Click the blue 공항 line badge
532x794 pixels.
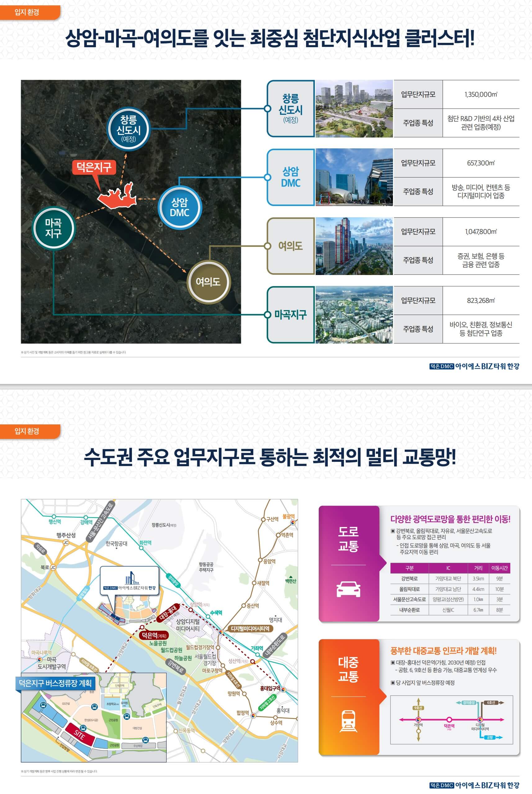coord(489,737)
